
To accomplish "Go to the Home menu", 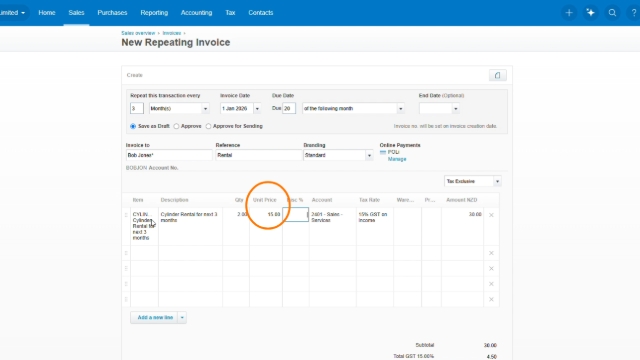I will point(47,13).
